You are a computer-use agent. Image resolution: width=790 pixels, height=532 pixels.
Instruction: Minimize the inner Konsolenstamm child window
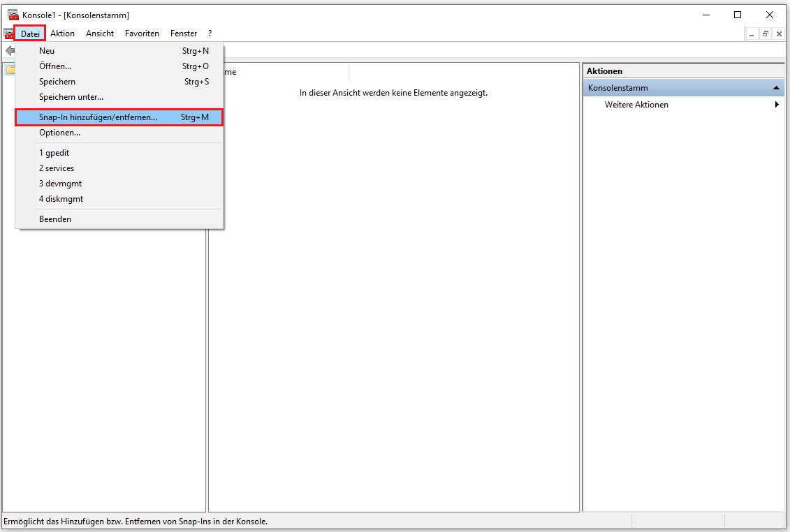751,34
